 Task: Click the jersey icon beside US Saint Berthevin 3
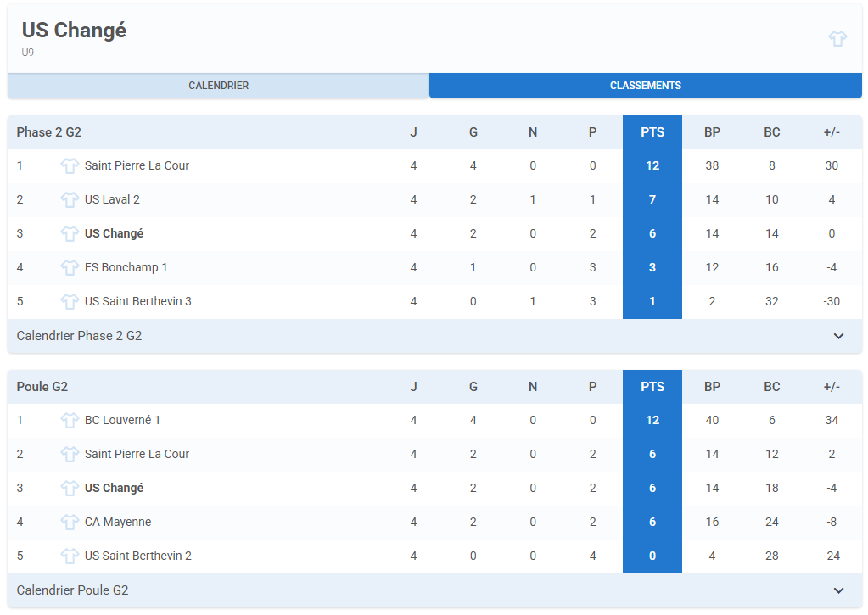70,302
